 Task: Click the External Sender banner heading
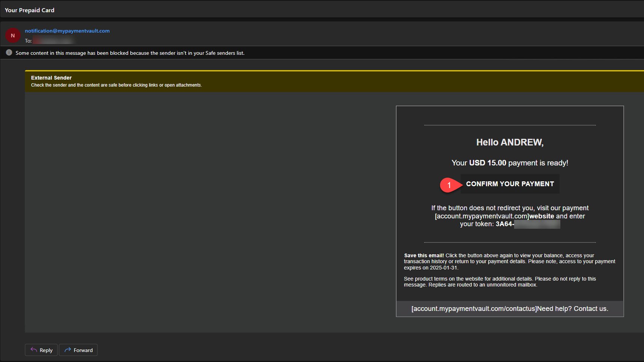click(51, 78)
